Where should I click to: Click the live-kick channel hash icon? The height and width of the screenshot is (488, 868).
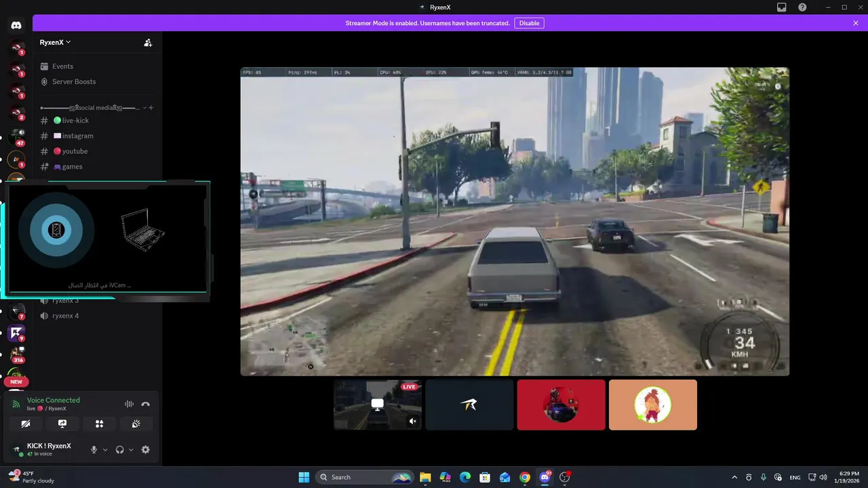(x=44, y=121)
